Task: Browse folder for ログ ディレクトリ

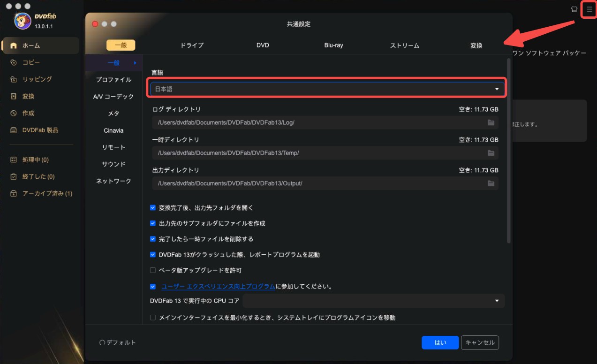Action: pyautogui.click(x=491, y=122)
